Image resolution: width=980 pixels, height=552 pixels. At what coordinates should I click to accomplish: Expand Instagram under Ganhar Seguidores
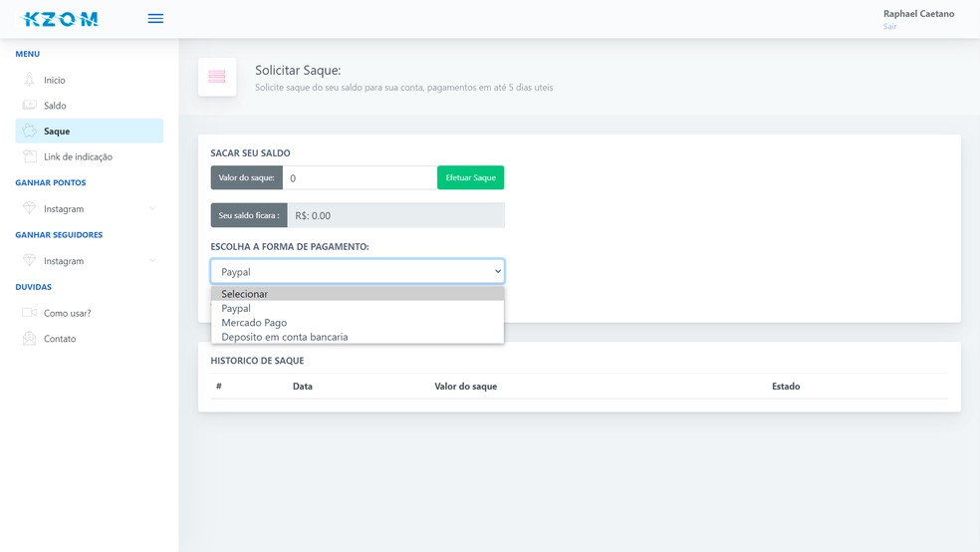90,261
